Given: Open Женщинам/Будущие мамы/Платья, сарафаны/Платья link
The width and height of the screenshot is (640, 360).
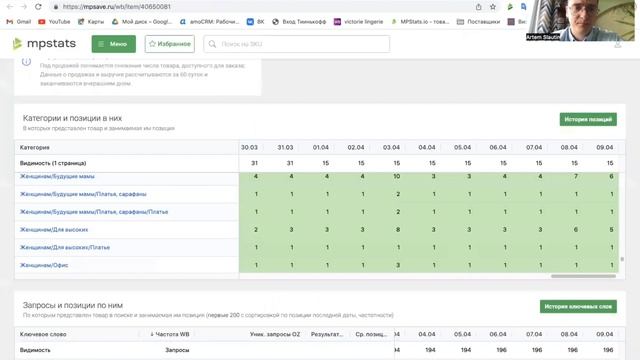Looking at the screenshot, I should tap(94, 212).
